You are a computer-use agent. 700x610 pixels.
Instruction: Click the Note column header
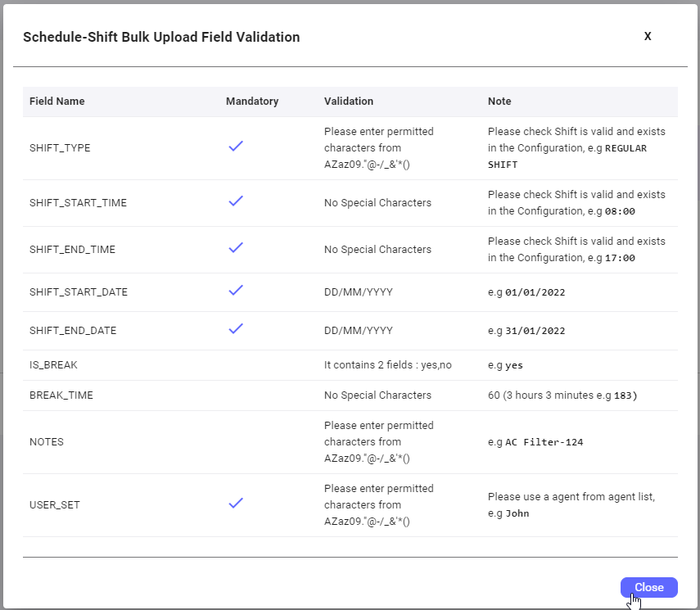(x=499, y=102)
